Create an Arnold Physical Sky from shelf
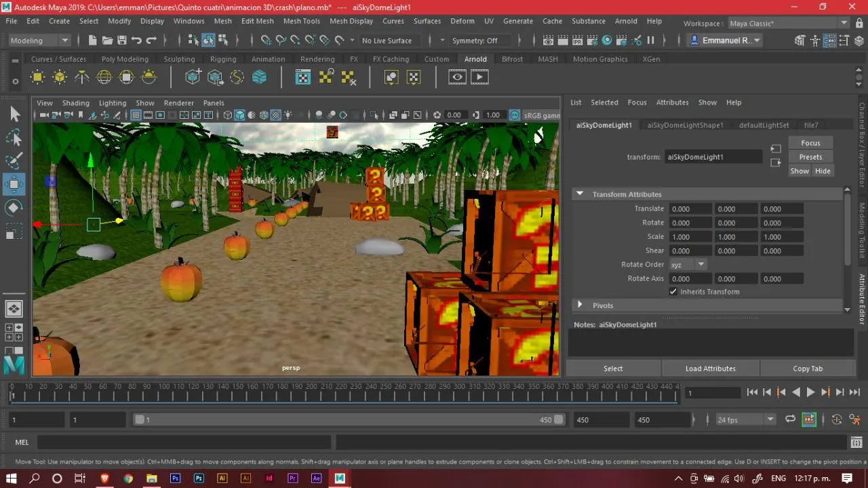 pos(149,77)
